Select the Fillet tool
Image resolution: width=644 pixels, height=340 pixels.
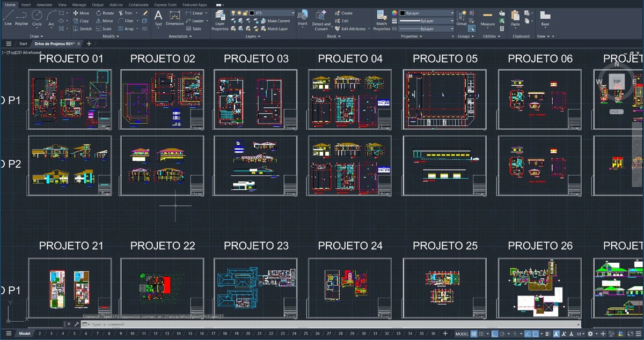[126, 21]
